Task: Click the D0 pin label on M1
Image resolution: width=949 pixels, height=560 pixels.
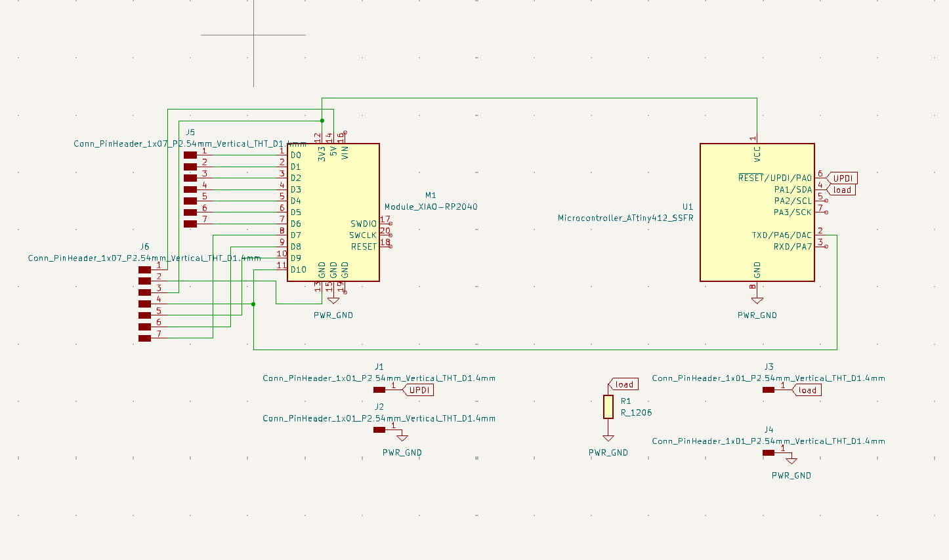Action: (296, 155)
